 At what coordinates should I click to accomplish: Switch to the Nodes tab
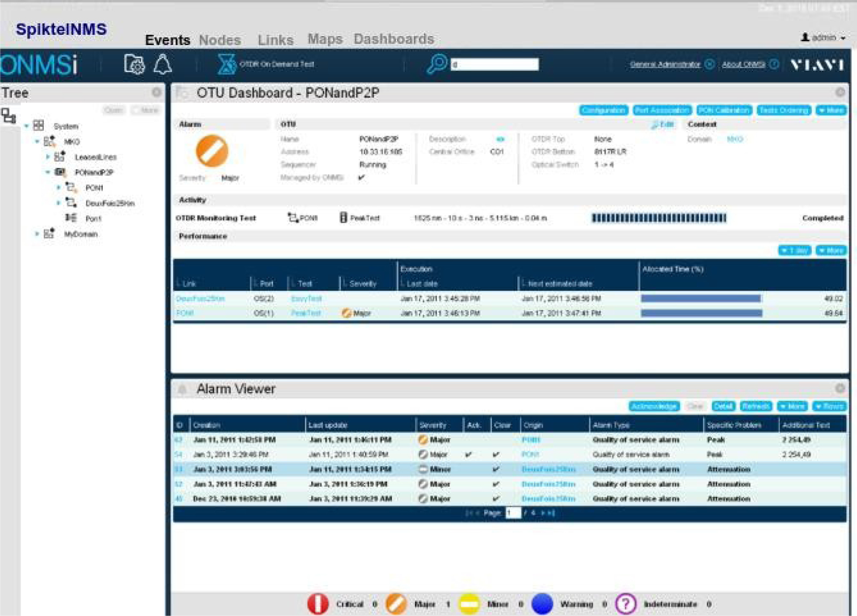pyautogui.click(x=220, y=40)
